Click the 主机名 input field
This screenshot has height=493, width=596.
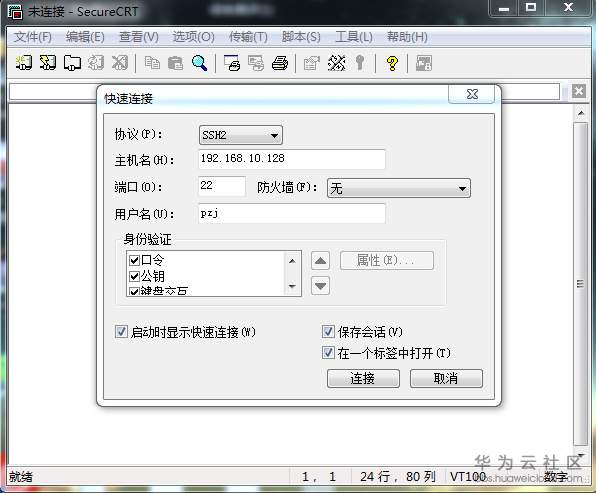[292, 159]
